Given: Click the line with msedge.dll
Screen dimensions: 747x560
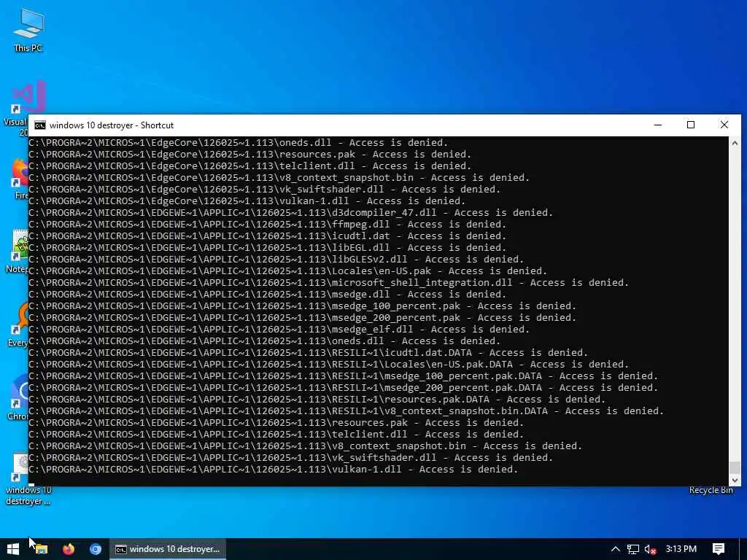Looking at the screenshot, I should click(x=267, y=295).
